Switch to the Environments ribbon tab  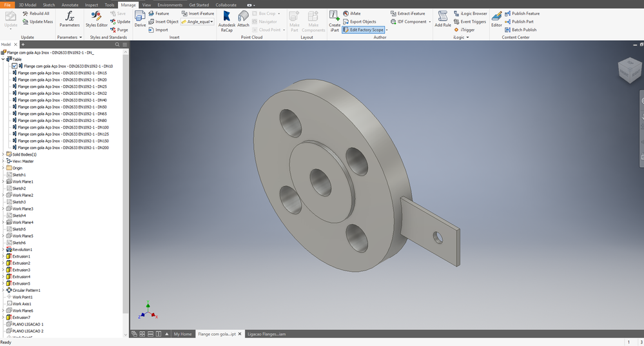point(170,5)
